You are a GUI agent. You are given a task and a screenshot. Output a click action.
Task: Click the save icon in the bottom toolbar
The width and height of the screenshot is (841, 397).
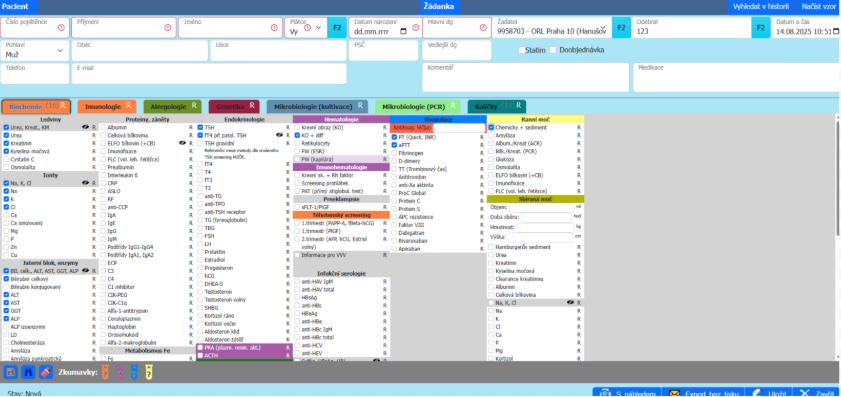click(x=11, y=371)
